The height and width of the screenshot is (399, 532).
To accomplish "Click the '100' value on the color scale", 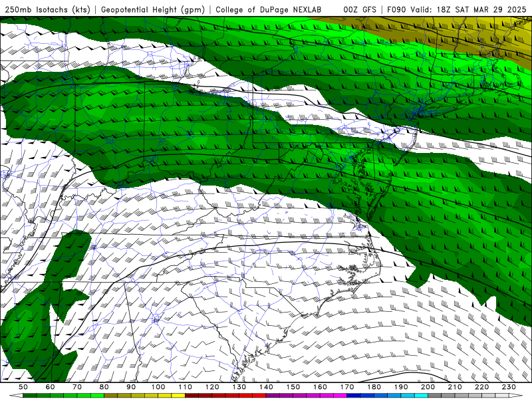I will tap(158, 387).
